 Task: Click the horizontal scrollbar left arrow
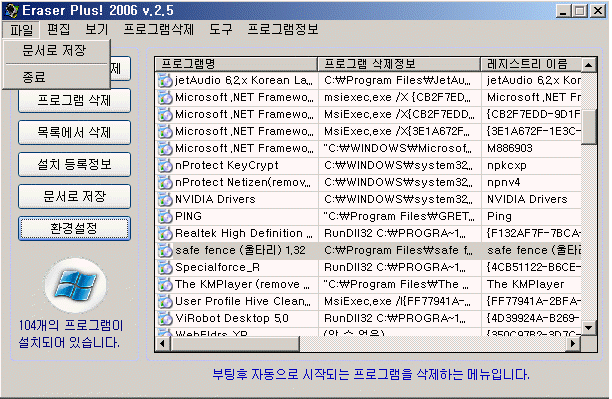point(162,344)
